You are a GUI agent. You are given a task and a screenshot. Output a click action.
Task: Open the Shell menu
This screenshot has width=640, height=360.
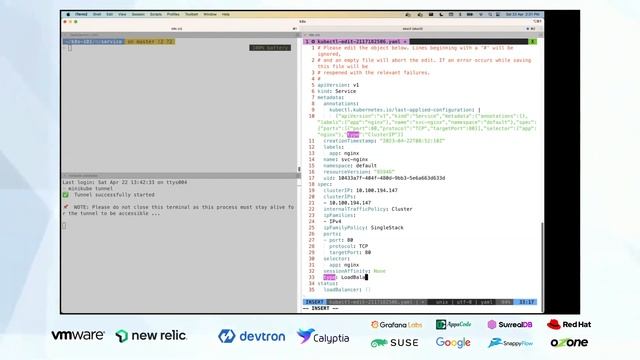pyautogui.click(x=97, y=14)
